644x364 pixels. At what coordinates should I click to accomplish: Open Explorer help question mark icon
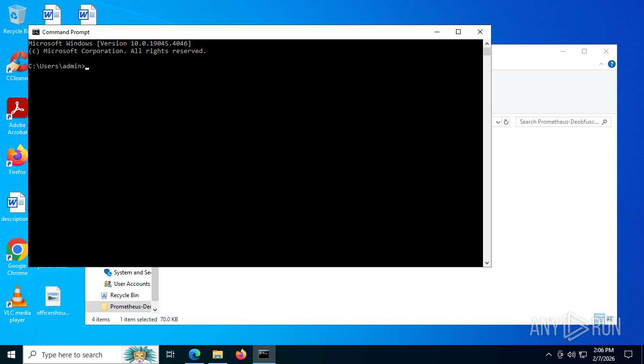(x=612, y=64)
